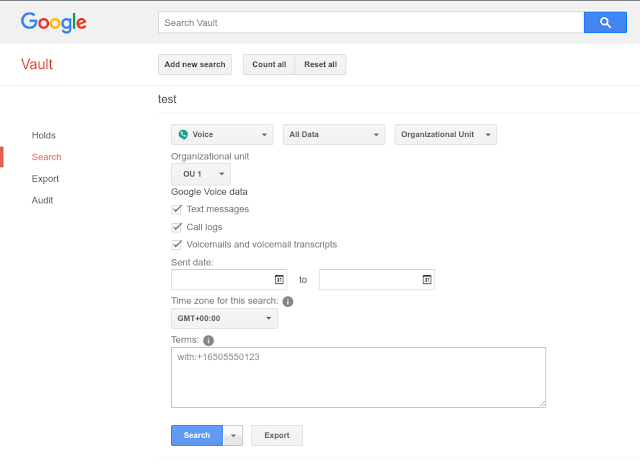Click the blue magnifier search icon
Image resolution: width=640 pixels, height=464 pixels.
click(x=605, y=22)
